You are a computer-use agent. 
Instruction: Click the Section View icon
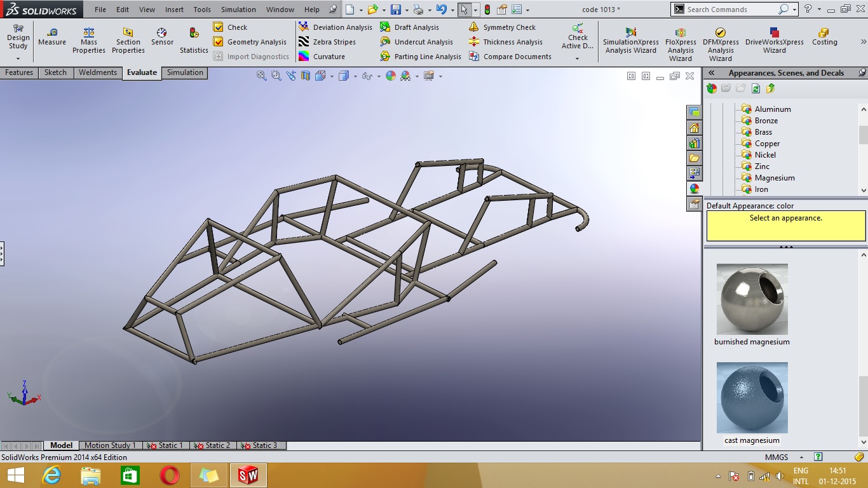(x=306, y=76)
